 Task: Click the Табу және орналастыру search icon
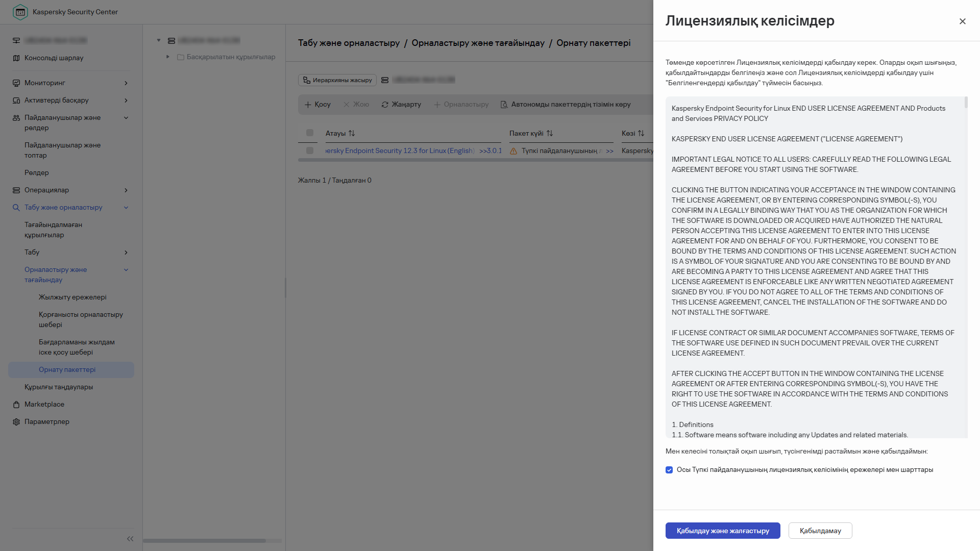pos(16,207)
